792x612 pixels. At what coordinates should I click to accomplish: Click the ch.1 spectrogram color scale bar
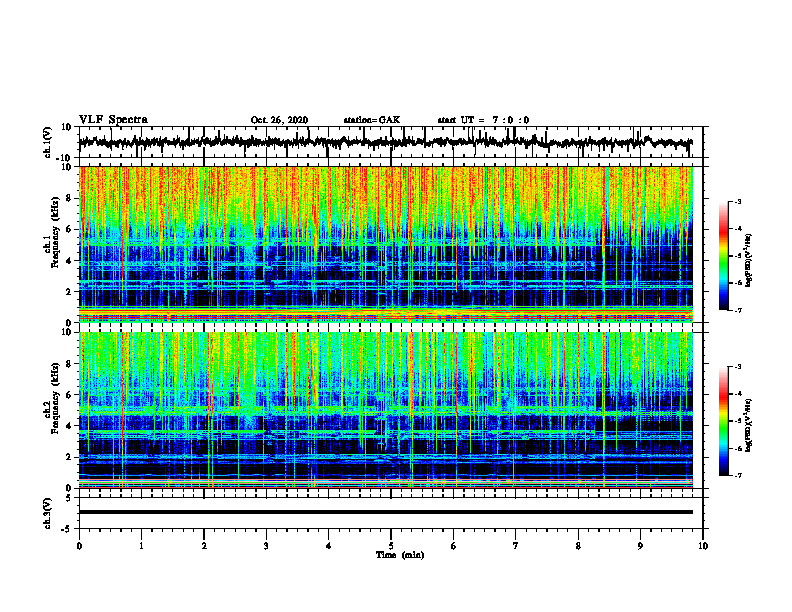pos(723,256)
